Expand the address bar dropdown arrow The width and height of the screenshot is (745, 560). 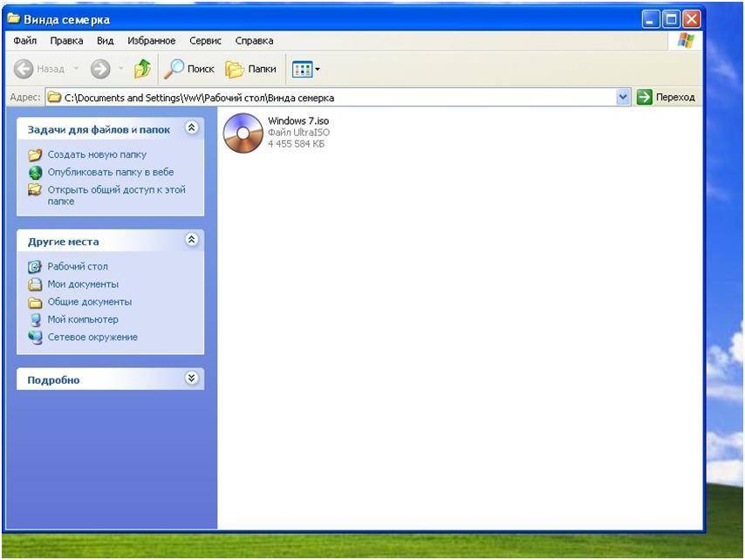[623, 98]
